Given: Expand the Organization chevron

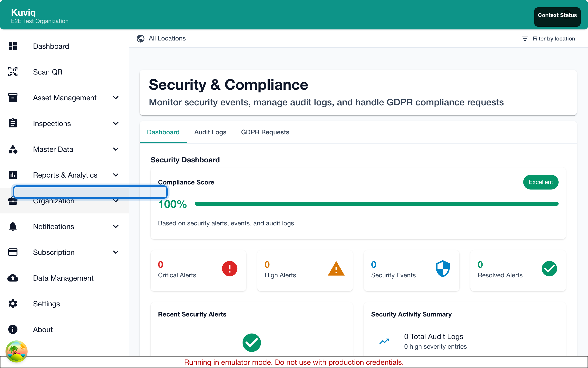Looking at the screenshot, I should click(116, 201).
